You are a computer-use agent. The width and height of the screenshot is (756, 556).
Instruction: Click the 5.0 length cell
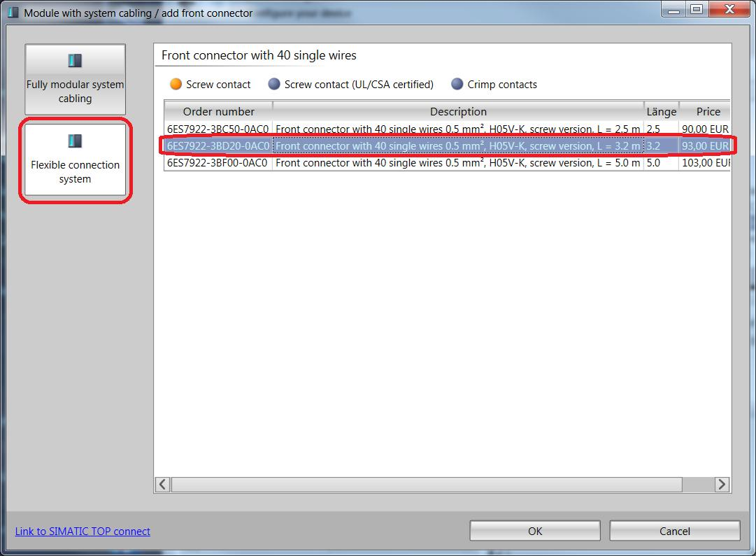click(662, 163)
